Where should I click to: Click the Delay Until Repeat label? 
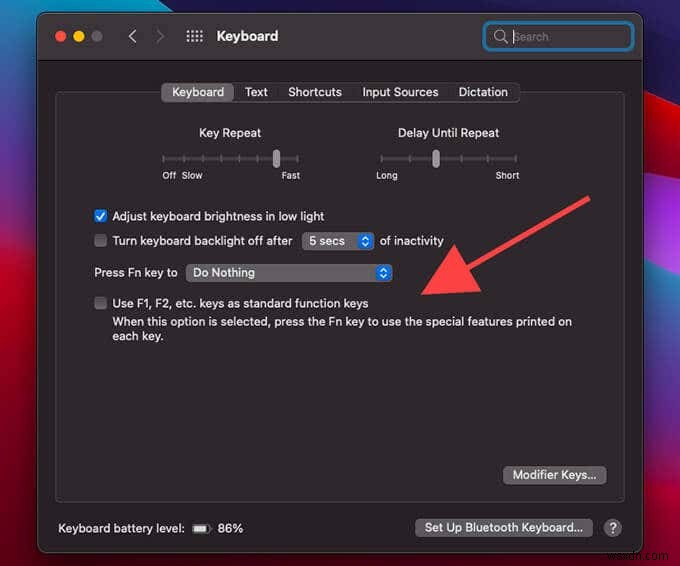pyautogui.click(x=448, y=133)
